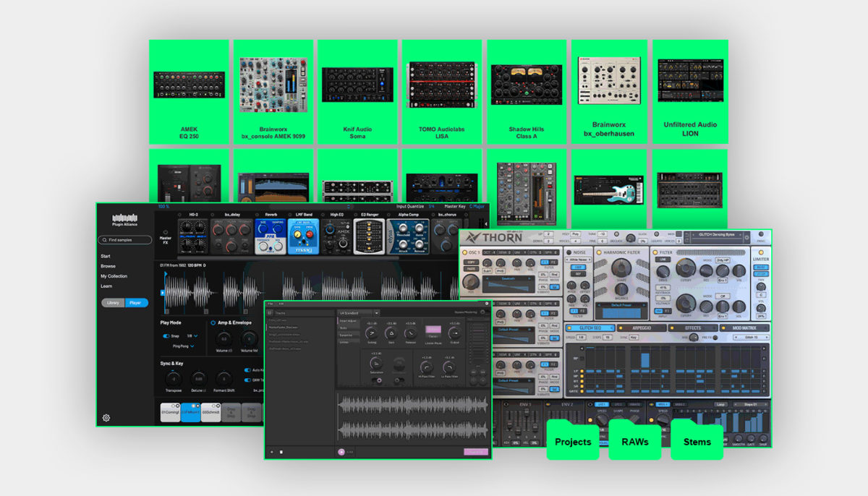Click the Harmonic Filter Shape knob
This screenshot has width=868, height=496.
coord(621,267)
